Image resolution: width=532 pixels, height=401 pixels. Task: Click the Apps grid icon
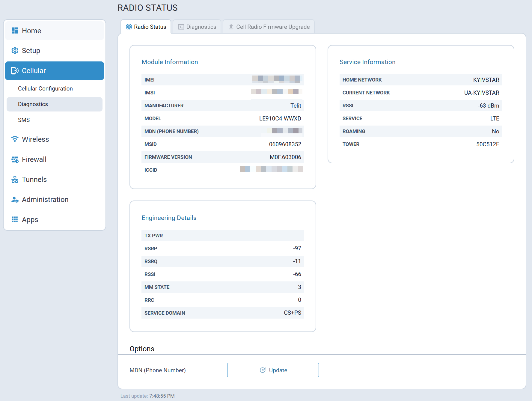click(x=15, y=219)
